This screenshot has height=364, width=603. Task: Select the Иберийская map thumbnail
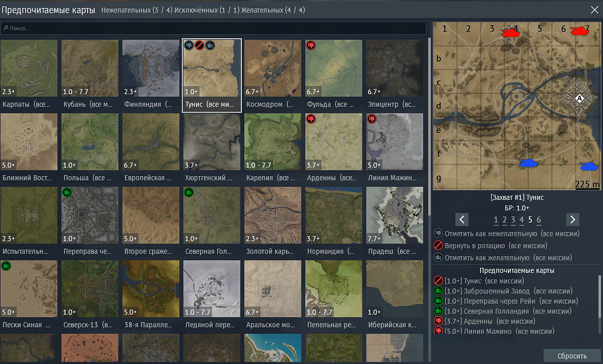coord(394,289)
